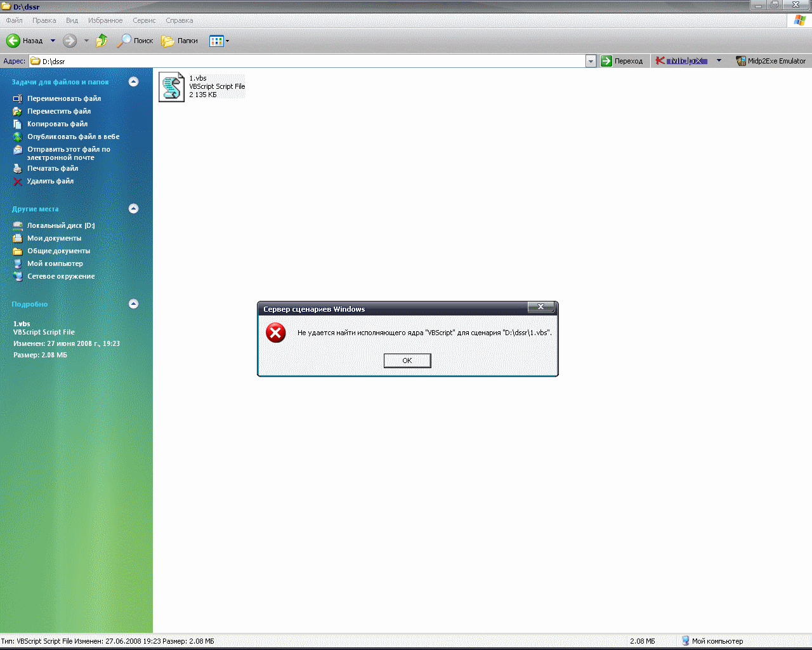Viewport: 812px width, 650px height.
Task: Select the 1.vbs script file icon
Action: (171, 87)
